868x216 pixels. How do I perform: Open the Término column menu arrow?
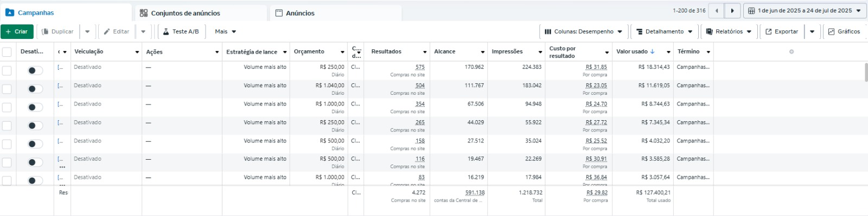tap(709, 52)
